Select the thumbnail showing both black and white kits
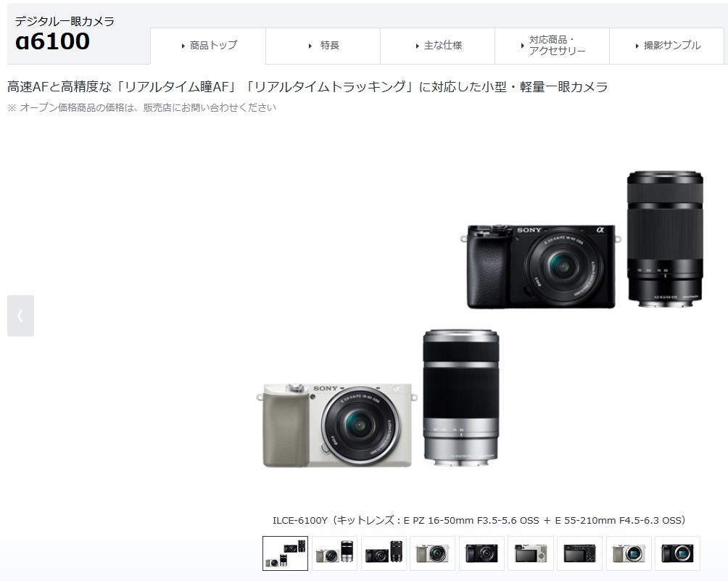Screen dimensions: 728x581 click(x=285, y=553)
